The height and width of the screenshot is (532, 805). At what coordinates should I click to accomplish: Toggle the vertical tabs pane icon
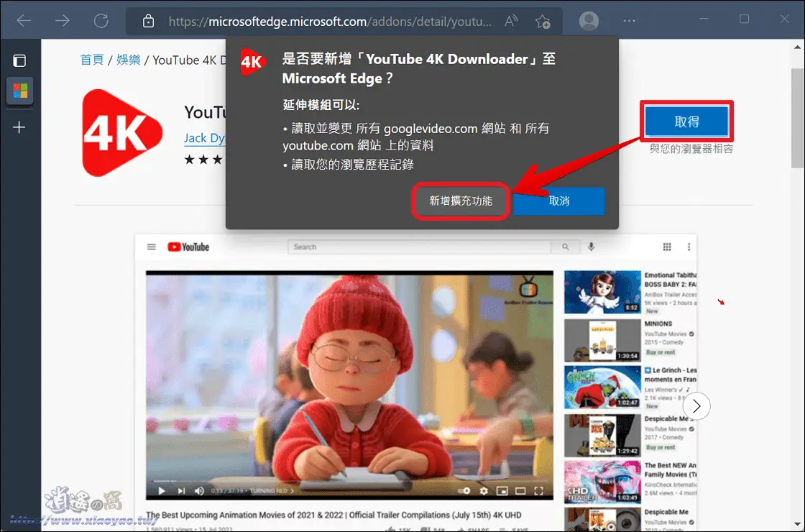pyautogui.click(x=19, y=60)
